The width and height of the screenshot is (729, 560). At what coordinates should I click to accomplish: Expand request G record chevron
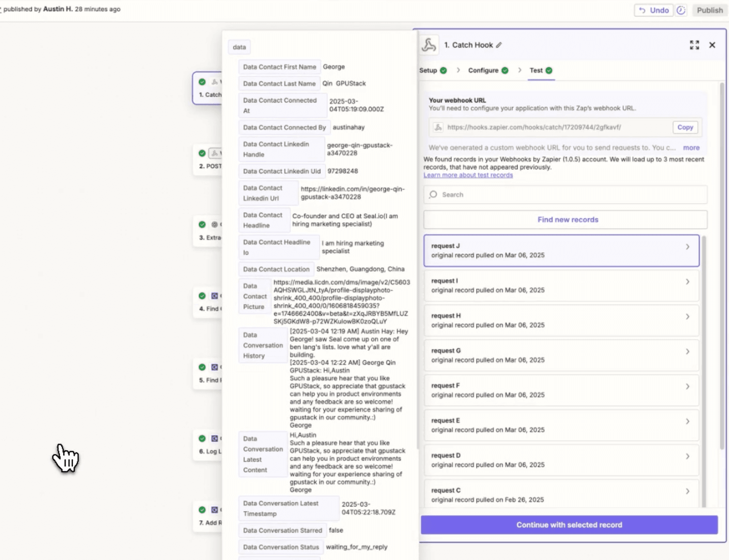687,352
